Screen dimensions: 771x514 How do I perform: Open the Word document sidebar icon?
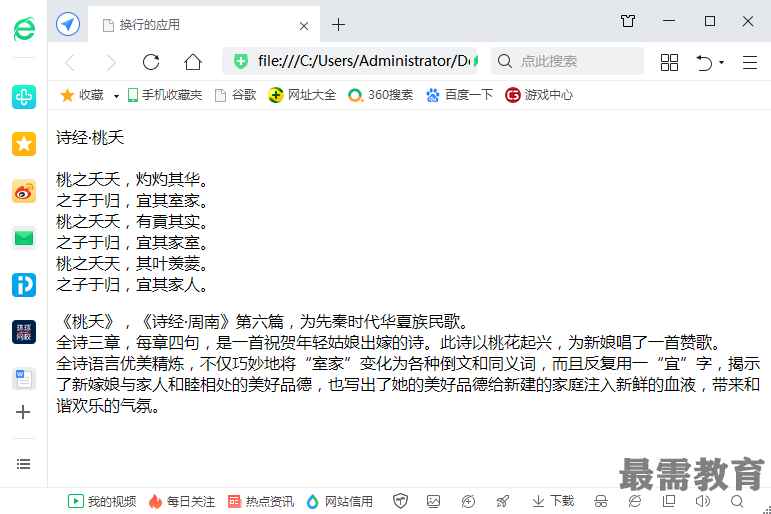click(24, 379)
